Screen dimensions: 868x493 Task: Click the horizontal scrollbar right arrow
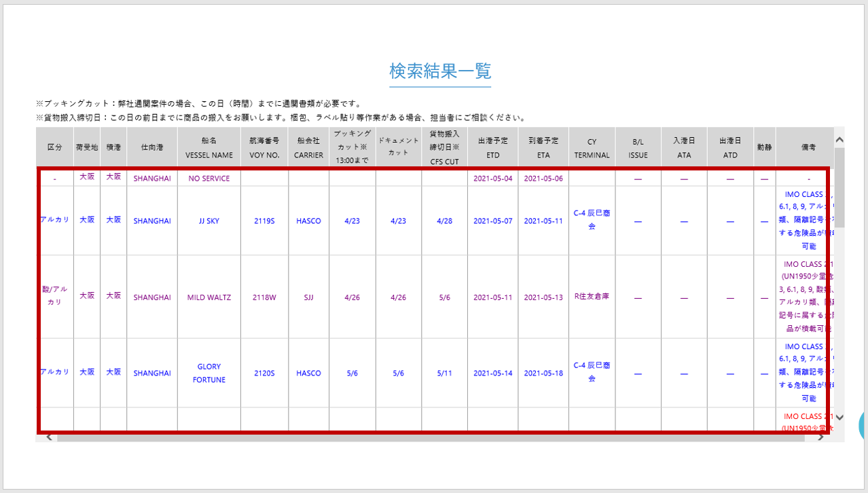pos(820,437)
